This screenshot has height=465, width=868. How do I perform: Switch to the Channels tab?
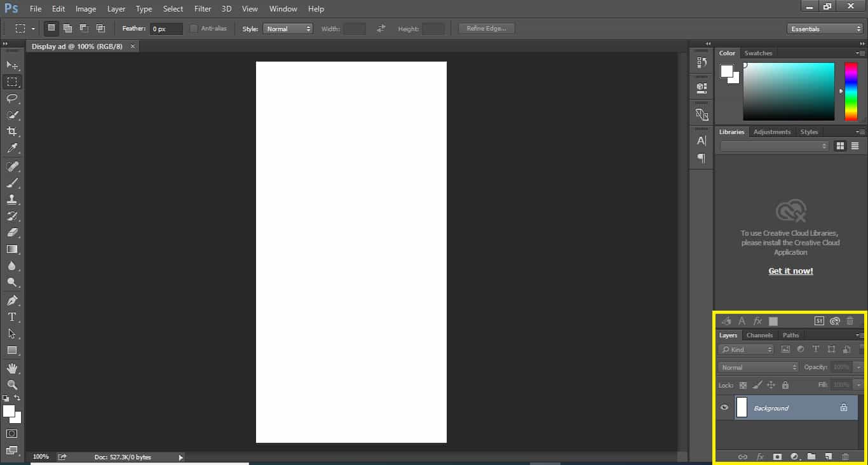point(759,335)
